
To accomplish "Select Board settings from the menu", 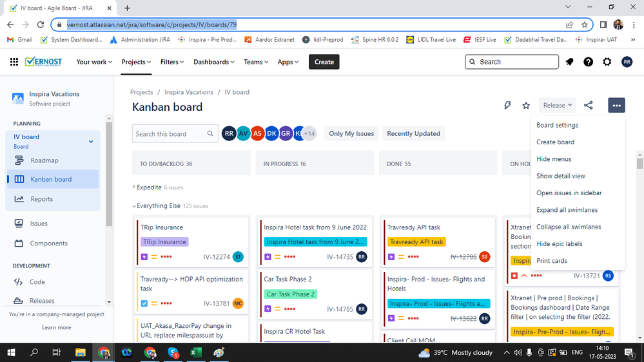I will (x=578, y=125).
